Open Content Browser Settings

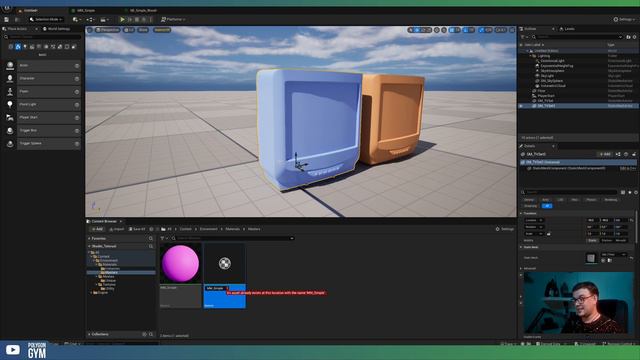tap(505, 229)
